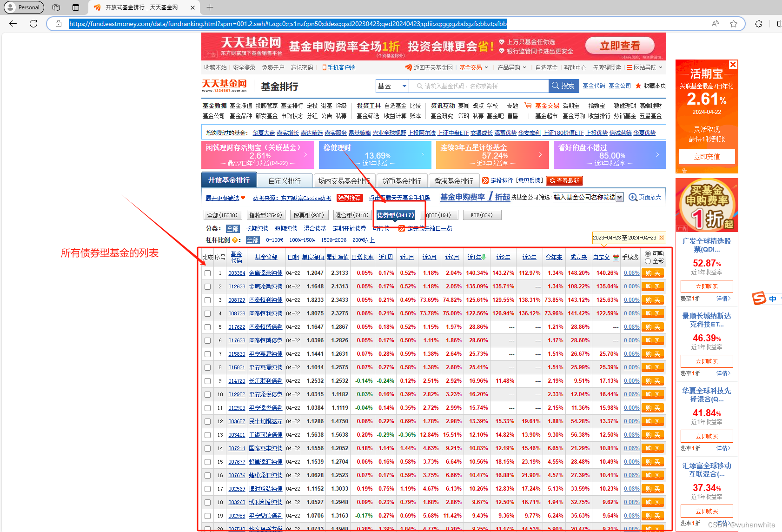Screen dimensions: 782x532
Task: Select the 指数型(2549) category
Action: [x=265, y=215]
